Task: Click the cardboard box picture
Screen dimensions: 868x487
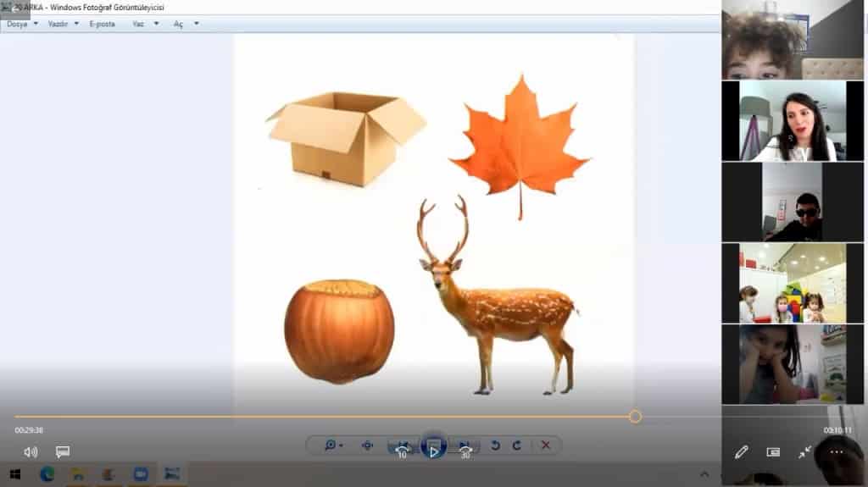Action: click(346, 138)
